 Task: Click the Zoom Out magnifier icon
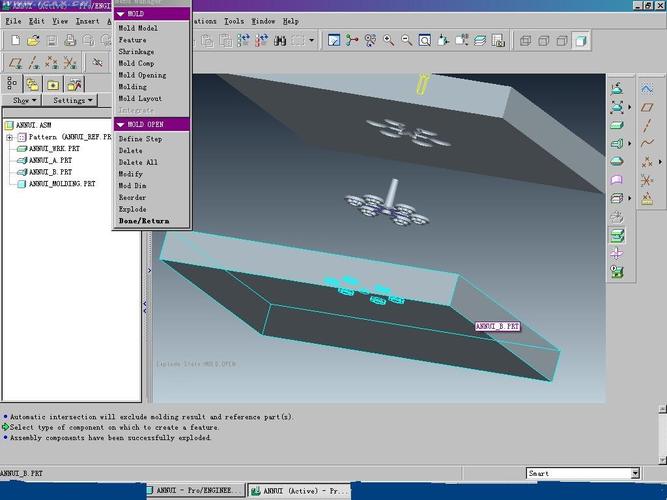tap(407, 41)
